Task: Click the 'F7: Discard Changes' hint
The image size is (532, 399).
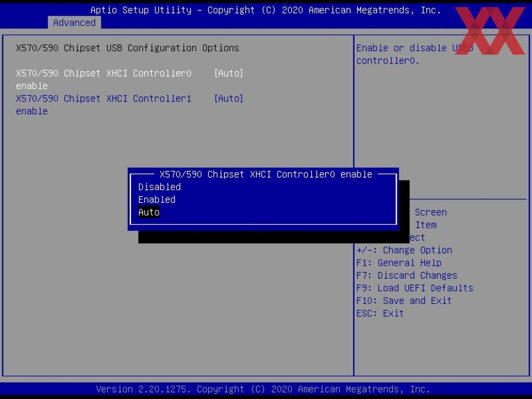Action: [407, 275]
